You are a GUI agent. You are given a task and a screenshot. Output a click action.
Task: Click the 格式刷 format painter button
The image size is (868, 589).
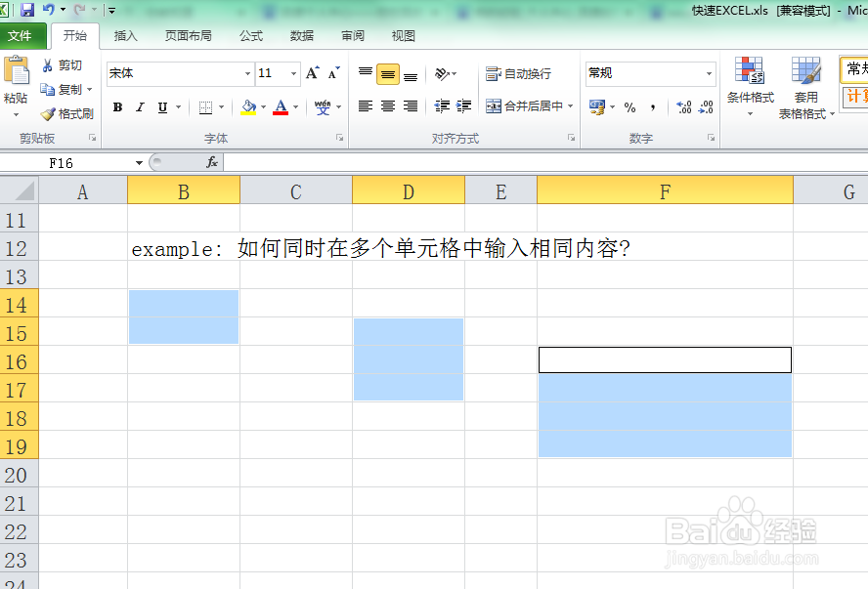coord(67,114)
